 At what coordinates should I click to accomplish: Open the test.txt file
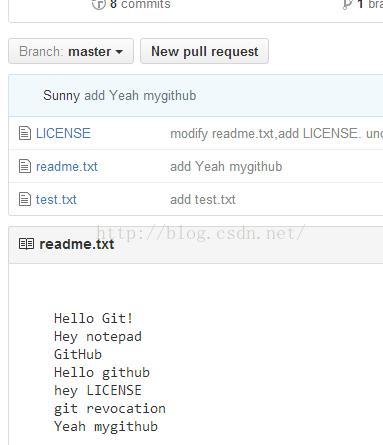(56, 200)
